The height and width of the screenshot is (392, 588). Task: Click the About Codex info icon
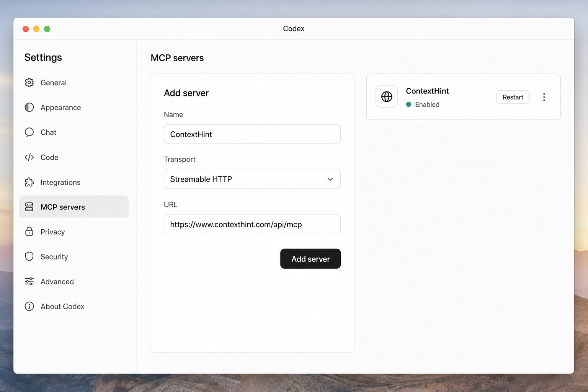coord(29,306)
